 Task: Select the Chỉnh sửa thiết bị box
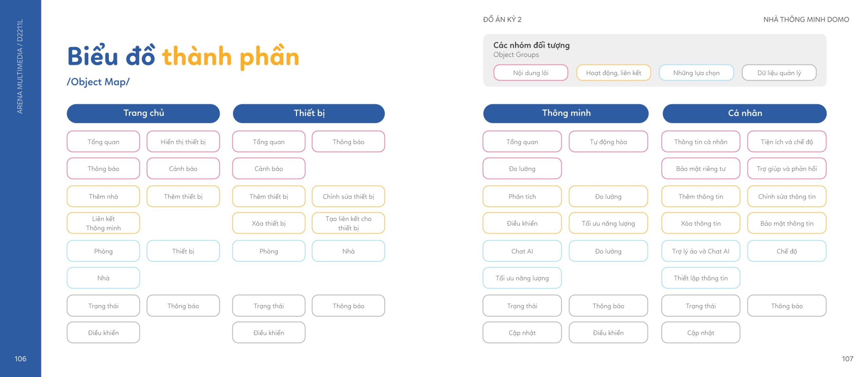click(x=348, y=196)
